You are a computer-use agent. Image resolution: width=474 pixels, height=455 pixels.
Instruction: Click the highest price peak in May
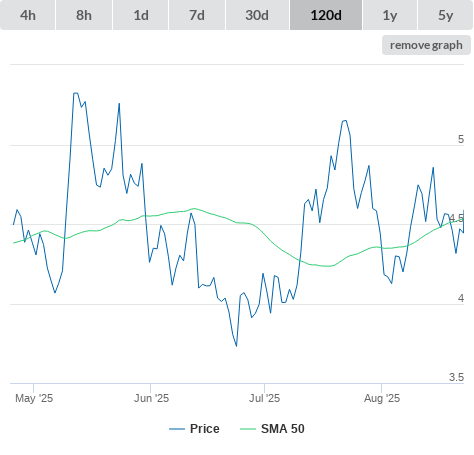(75, 93)
